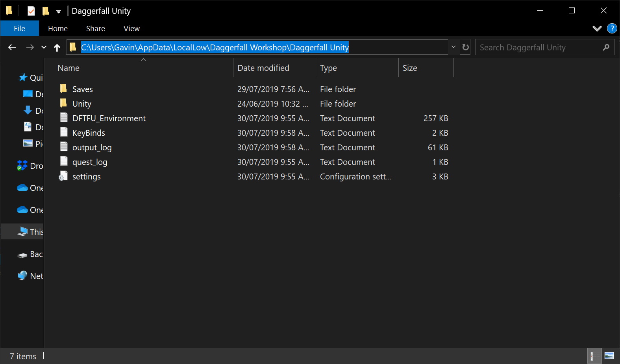Screen dimensions: 620x364
Task: Switch to the View ribbon tab
Action: [131, 28]
